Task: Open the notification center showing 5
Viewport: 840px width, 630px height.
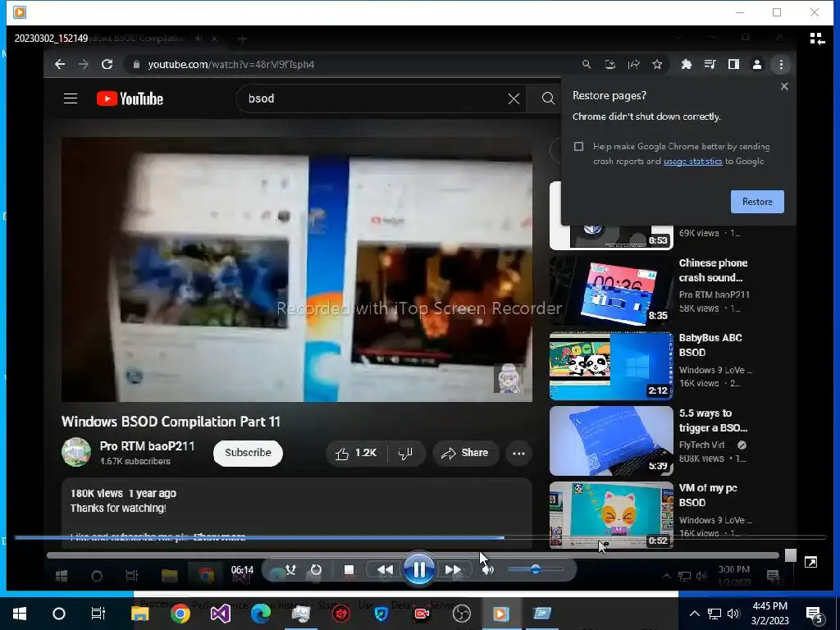Action: 815,615
